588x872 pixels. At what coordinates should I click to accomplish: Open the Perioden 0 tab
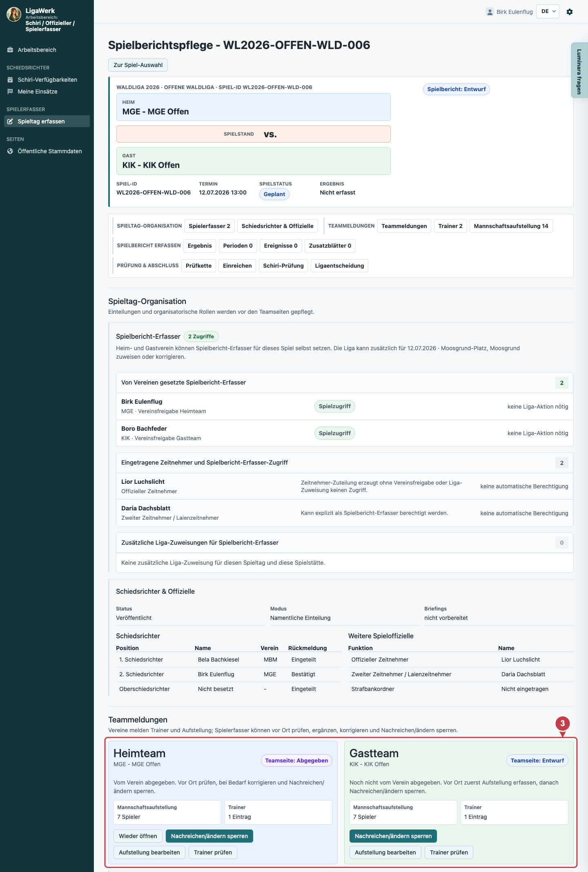(x=238, y=246)
